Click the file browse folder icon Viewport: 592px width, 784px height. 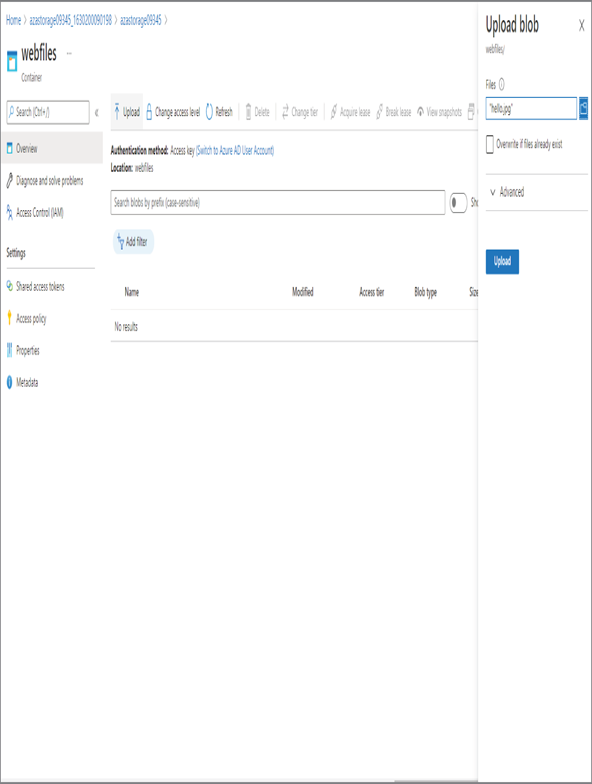[x=583, y=108]
